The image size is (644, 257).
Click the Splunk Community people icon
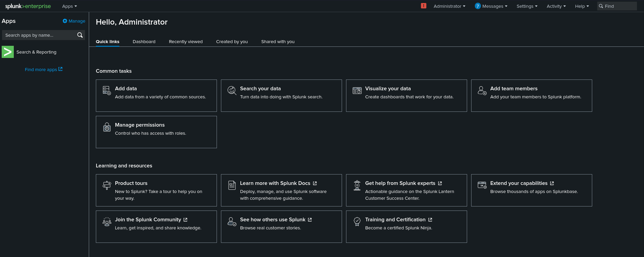(x=107, y=221)
